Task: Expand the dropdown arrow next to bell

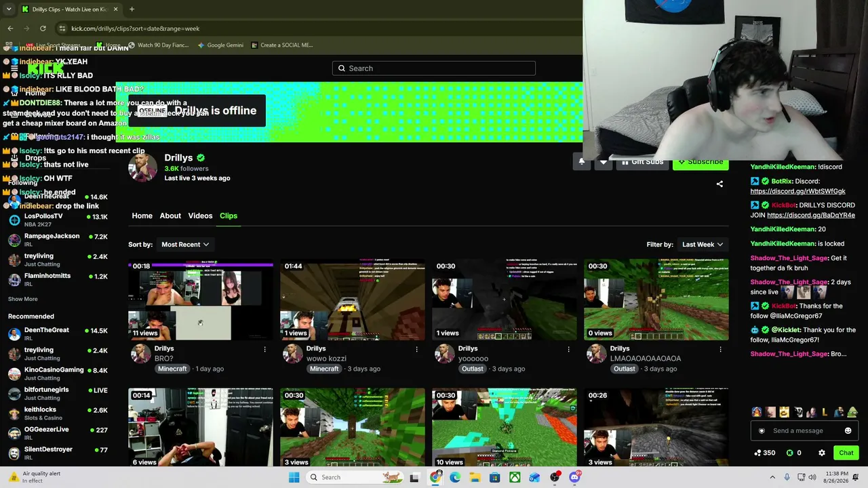Action: tap(604, 162)
